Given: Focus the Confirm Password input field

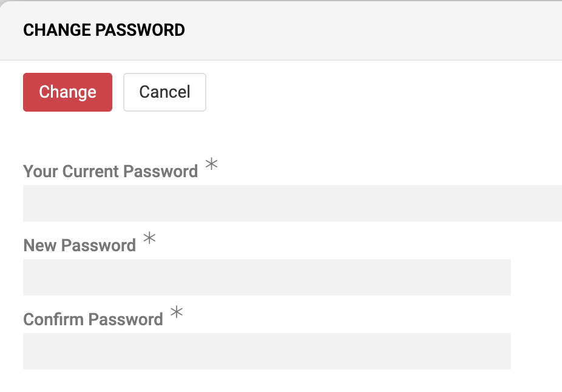Looking at the screenshot, I should pyautogui.click(x=267, y=351).
